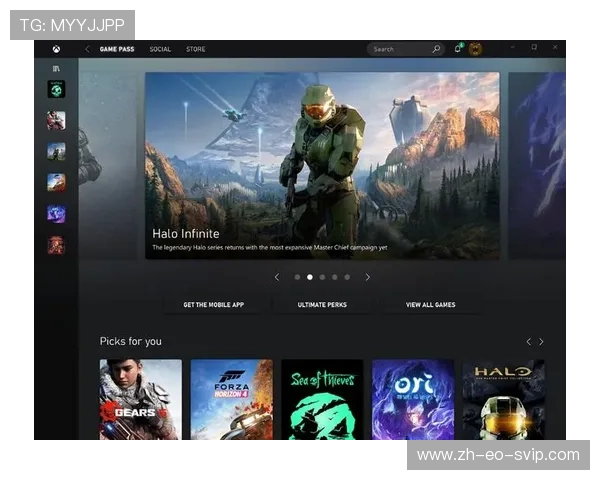Open the notifications bell icon
Screen dimensions: 600x480
coord(458,48)
